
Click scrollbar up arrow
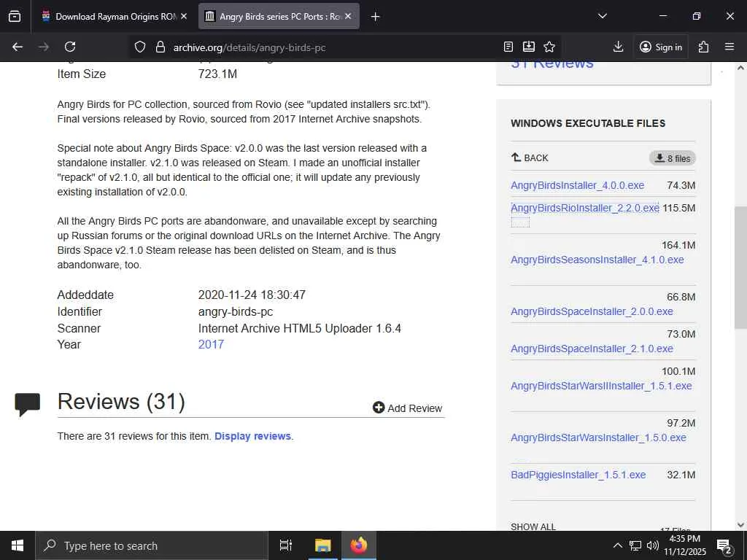click(x=740, y=68)
